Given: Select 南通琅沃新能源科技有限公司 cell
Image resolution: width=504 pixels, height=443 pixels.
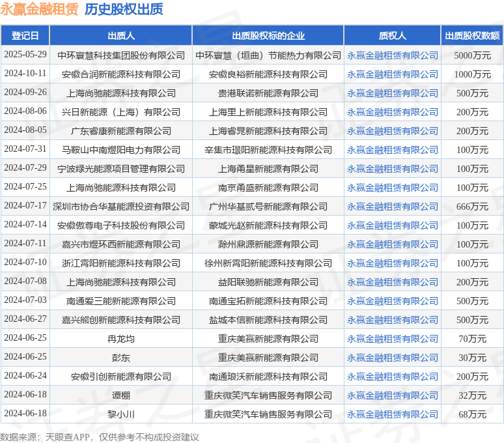Looking at the screenshot, I should [x=268, y=377].
